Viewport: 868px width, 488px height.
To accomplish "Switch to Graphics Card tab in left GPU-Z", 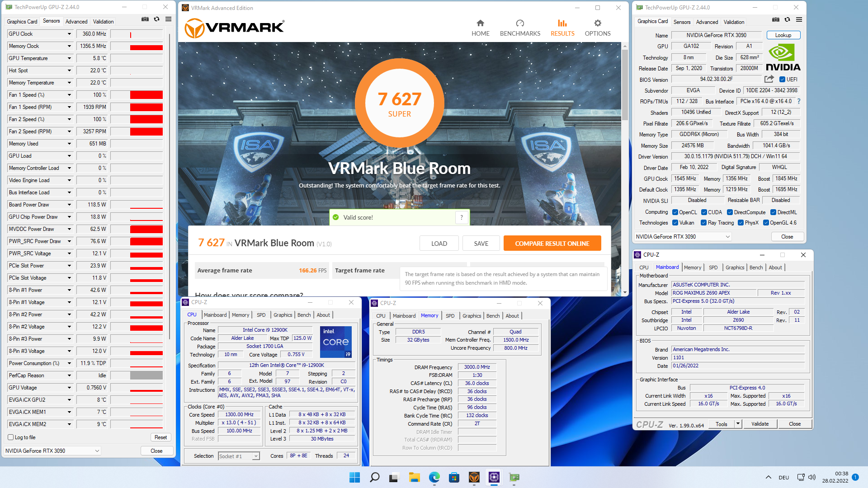I will (22, 21).
